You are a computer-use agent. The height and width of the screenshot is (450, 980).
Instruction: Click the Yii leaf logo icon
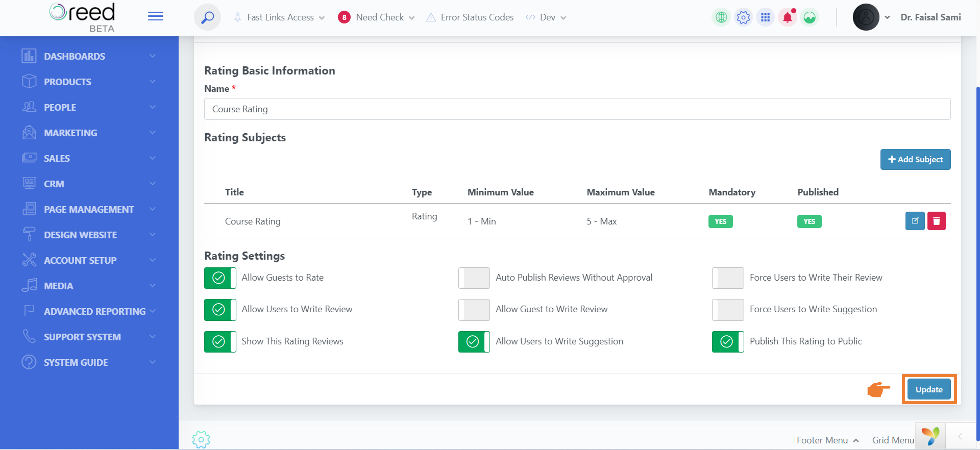pos(930,436)
